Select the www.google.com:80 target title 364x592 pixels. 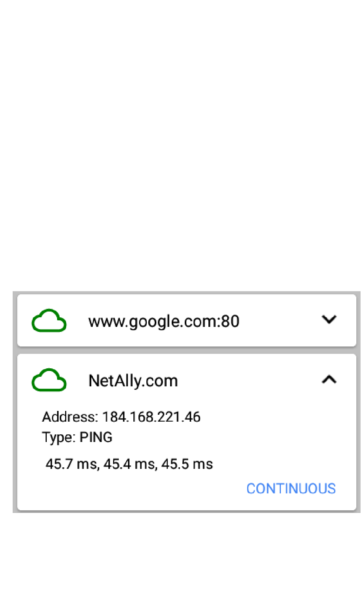(x=164, y=321)
